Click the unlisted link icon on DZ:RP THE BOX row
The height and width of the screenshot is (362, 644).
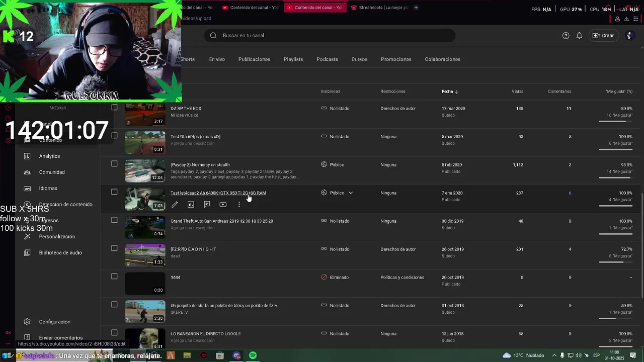tap(324, 109)
